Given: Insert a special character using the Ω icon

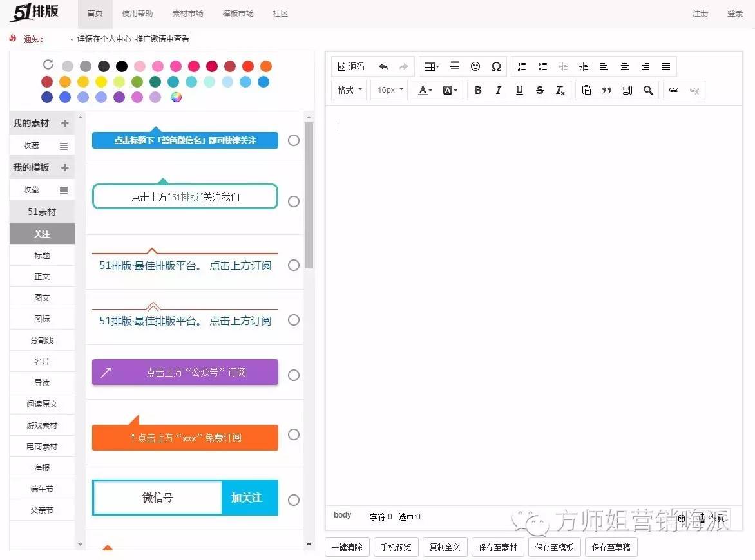Looking at the screenshot, I should tap(497, 66).
